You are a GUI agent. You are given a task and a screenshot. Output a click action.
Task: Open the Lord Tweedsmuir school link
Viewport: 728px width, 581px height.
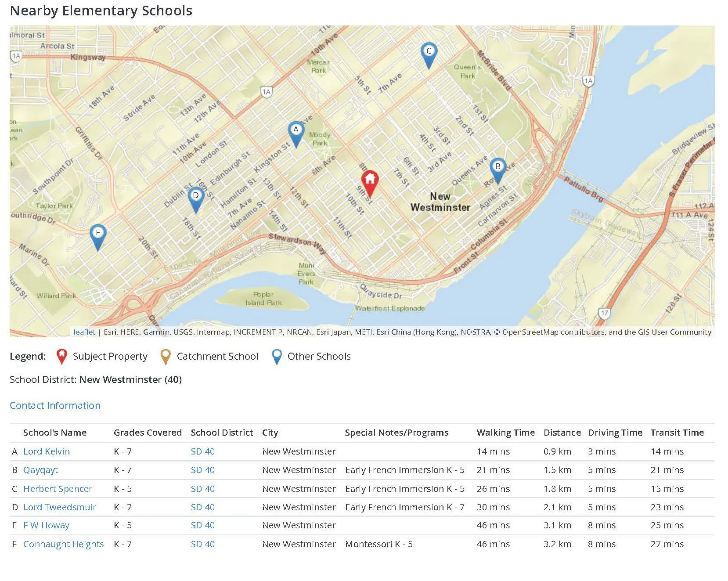[x=60, y=507]
